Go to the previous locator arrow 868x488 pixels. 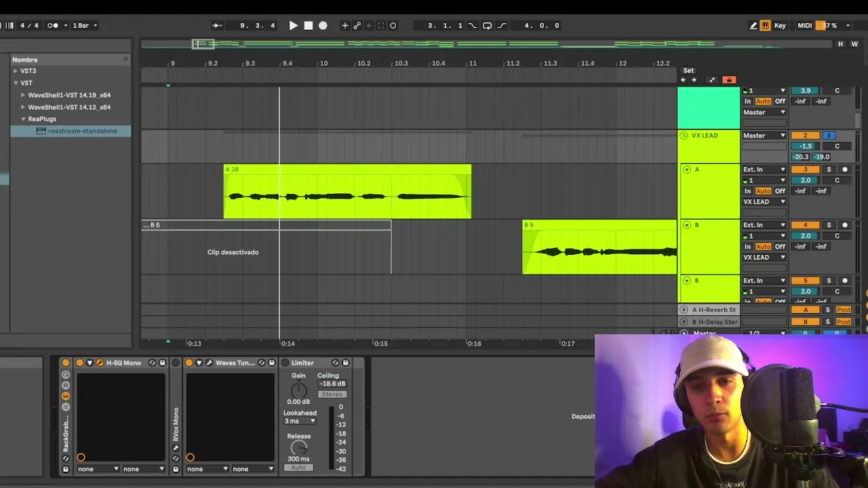point(684,80)
